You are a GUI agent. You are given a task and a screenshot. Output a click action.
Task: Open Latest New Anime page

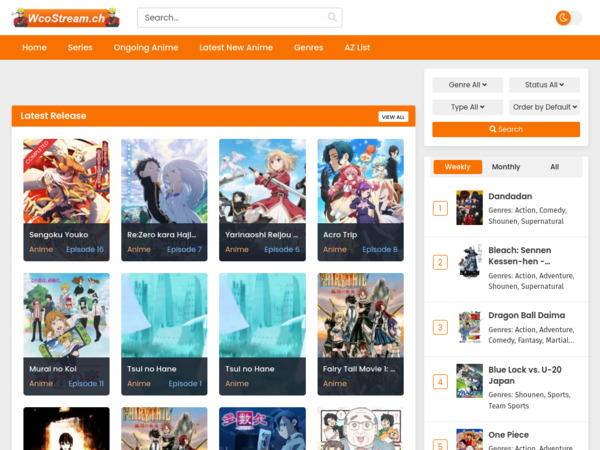(236, 47)
